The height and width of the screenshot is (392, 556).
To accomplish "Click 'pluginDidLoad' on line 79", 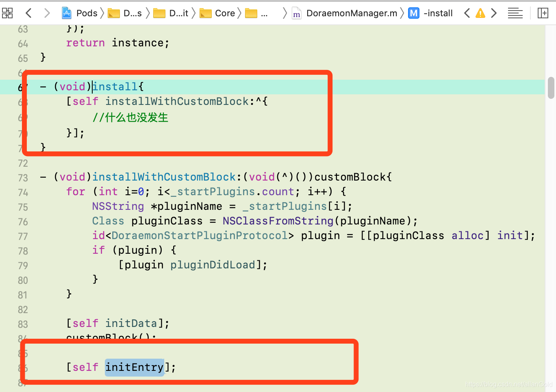I will 213,265.
